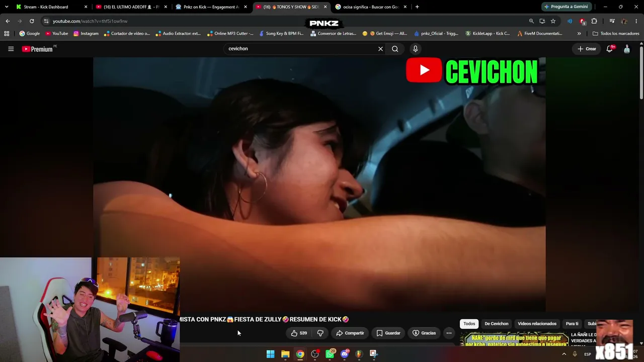Open the FiveM Documentation bookmark

tap(540, 34)
